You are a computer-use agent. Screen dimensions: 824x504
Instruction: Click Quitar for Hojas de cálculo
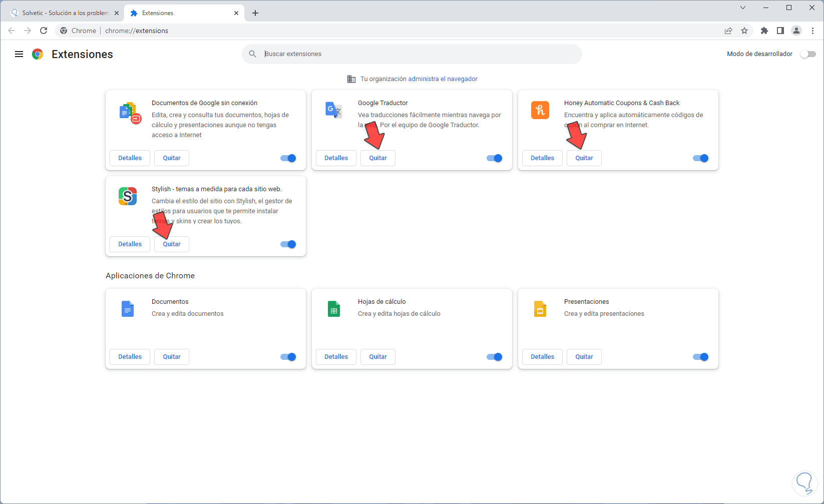pyautogui.click(x=378, y=357)
